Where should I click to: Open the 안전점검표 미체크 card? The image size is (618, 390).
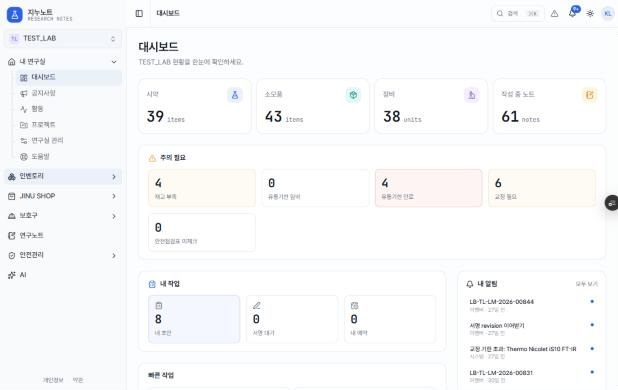pyautogui.click(x=202, y=232)
